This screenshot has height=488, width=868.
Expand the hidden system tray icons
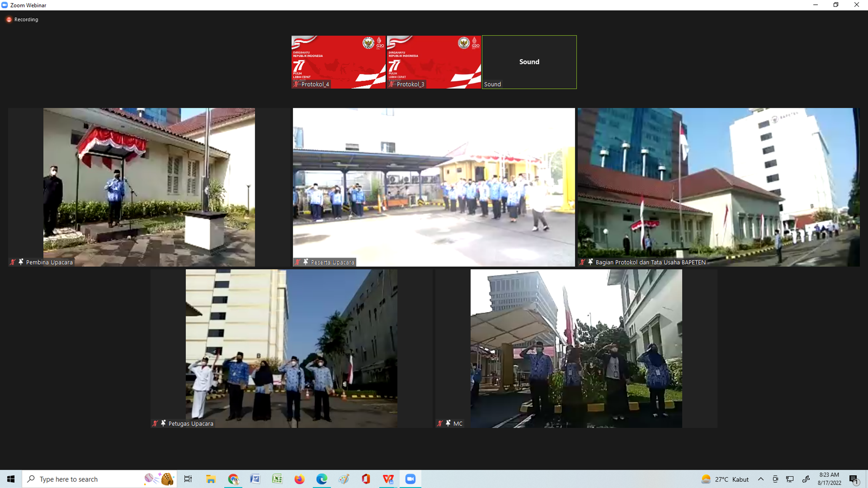point(761,479)
